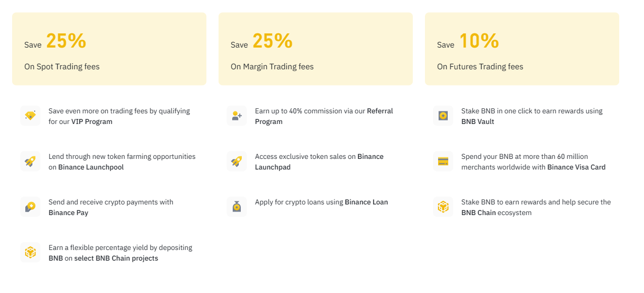
Task: Open the Binance Visa Card link
Action: click(x=576, y=168)
